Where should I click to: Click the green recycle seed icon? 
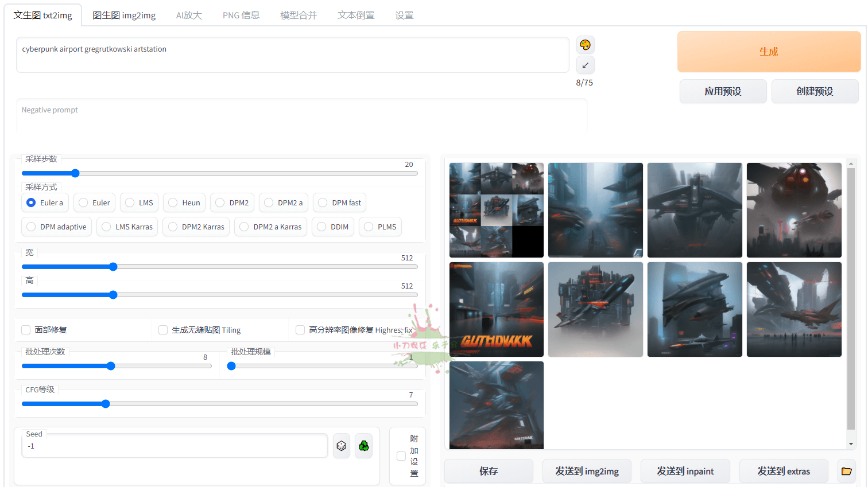(x=363, y=446)
